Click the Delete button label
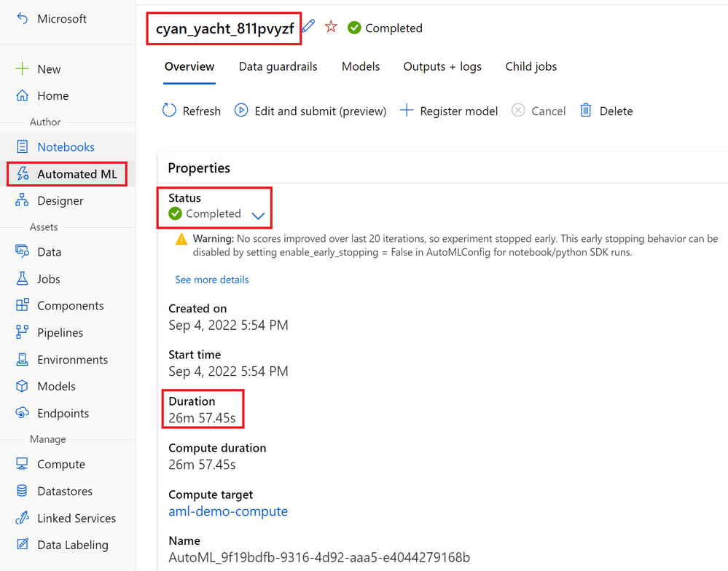The width and height of the screenshot is (728, 571). 616,111
